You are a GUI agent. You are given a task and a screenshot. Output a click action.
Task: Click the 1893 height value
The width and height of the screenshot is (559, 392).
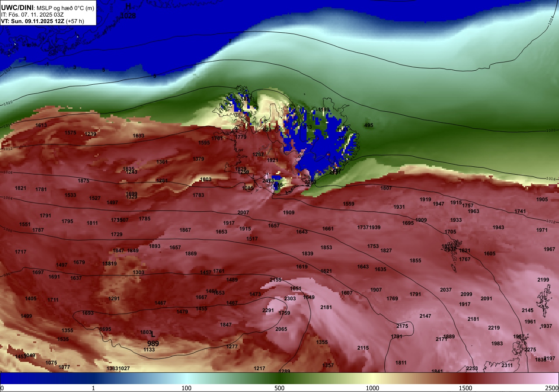pyautogui.click(x=155, y=246)
